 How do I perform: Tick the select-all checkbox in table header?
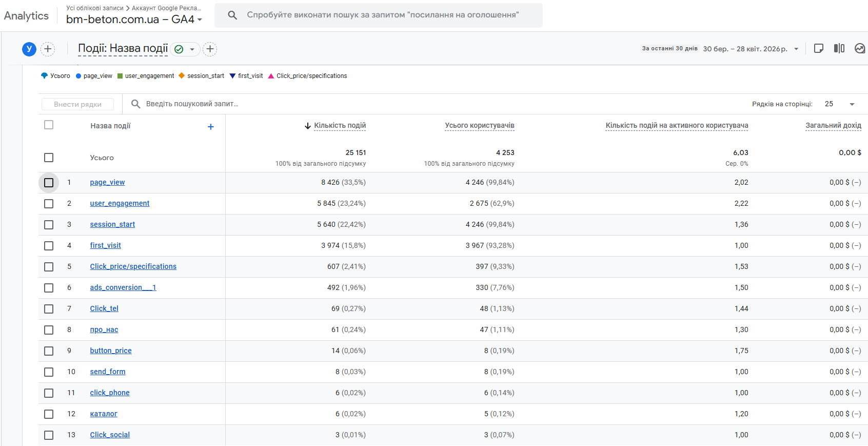(x=49, y=125)
